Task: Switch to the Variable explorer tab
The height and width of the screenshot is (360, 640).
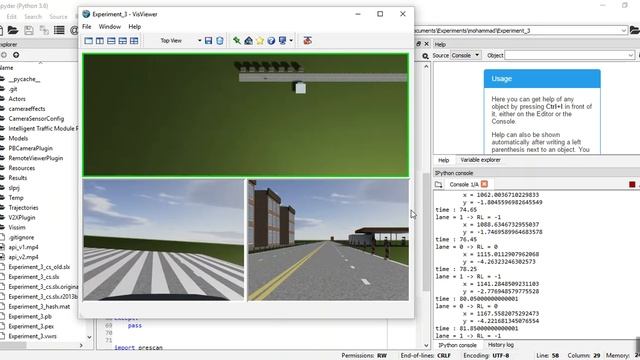Action: pyautogui.click(x=480, y=160)
